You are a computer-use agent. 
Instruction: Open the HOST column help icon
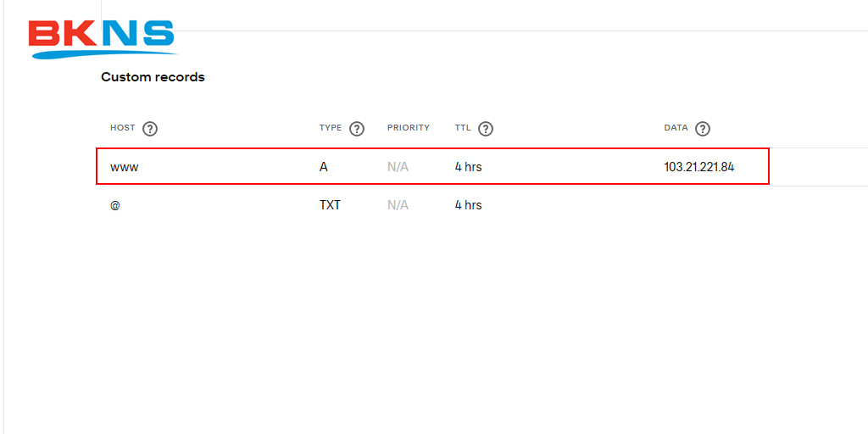coord(150,129)
